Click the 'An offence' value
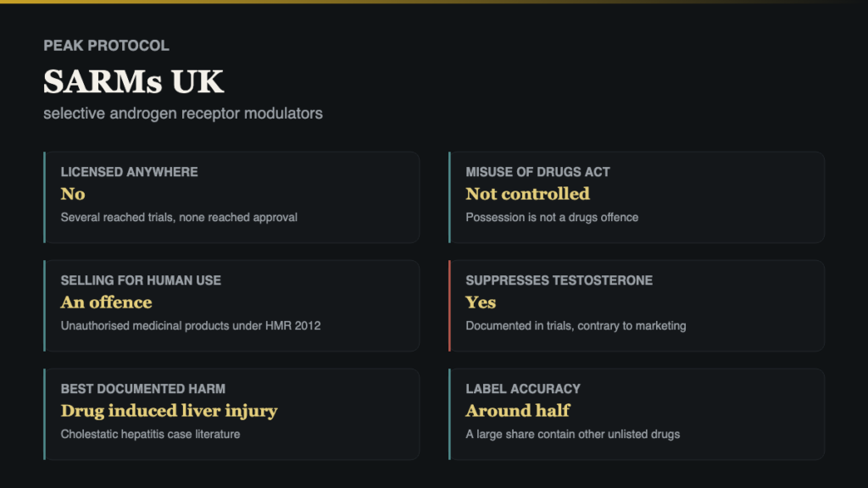The image size is (868, 488). pyautogui.click(x=106, y=302)
